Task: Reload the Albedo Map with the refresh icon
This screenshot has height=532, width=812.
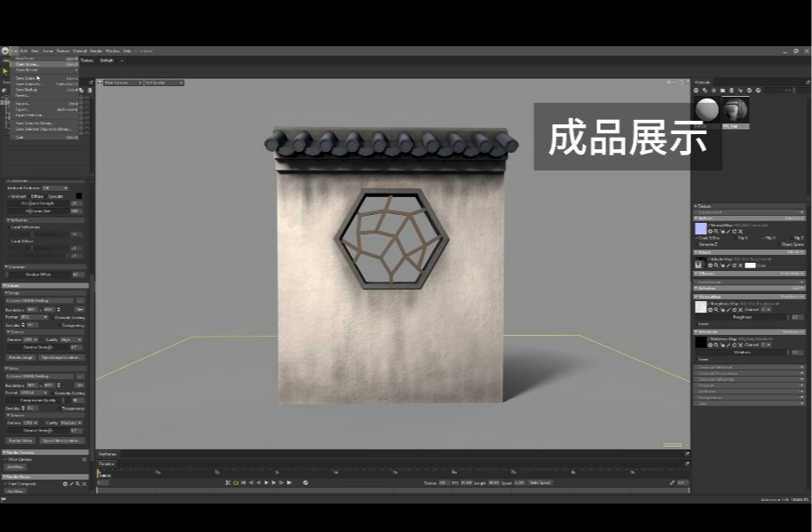Action: tap(736, 266)
